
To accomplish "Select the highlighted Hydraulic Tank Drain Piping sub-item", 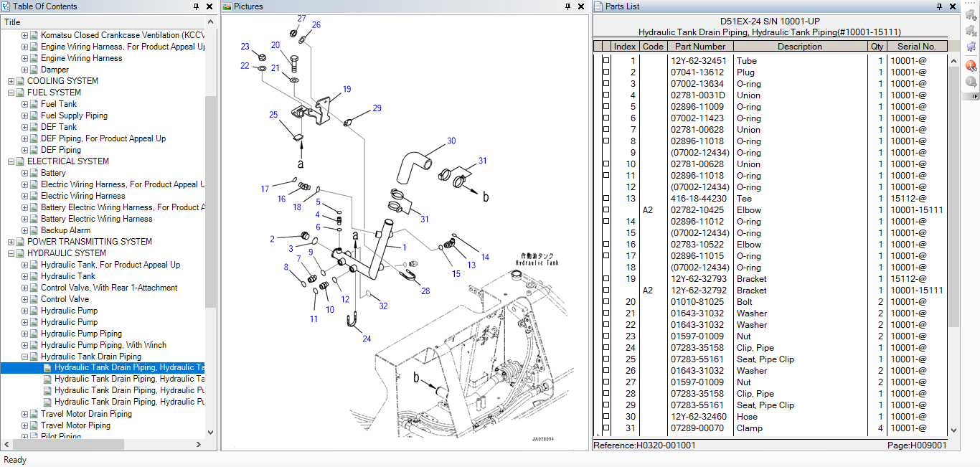I will (x=130, y=368).
